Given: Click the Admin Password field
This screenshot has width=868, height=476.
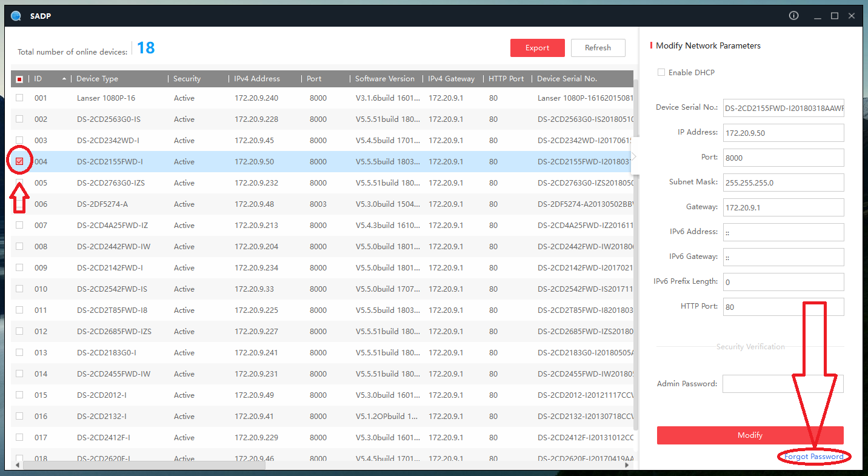Looking at the screenshot, I should 783,384.
